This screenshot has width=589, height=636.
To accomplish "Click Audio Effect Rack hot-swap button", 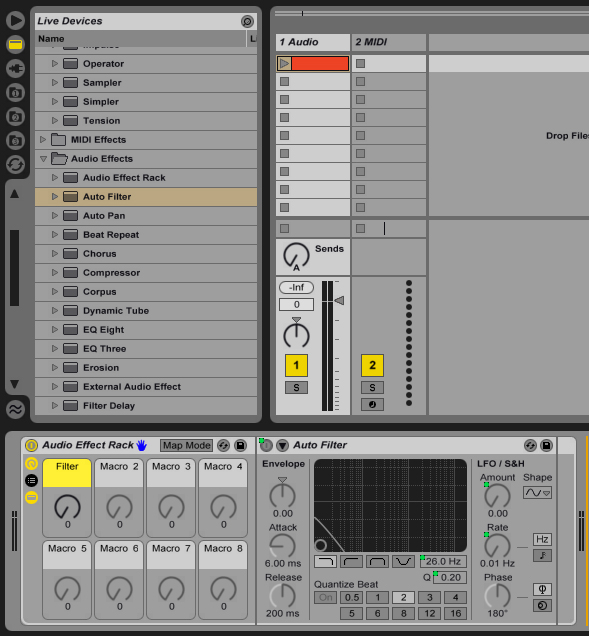I will [223, 445].
